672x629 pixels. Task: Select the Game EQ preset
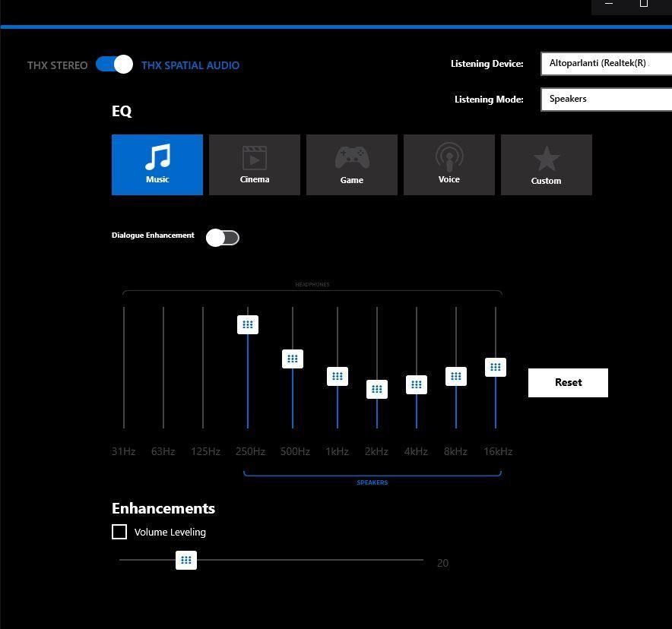coord(352,165)
